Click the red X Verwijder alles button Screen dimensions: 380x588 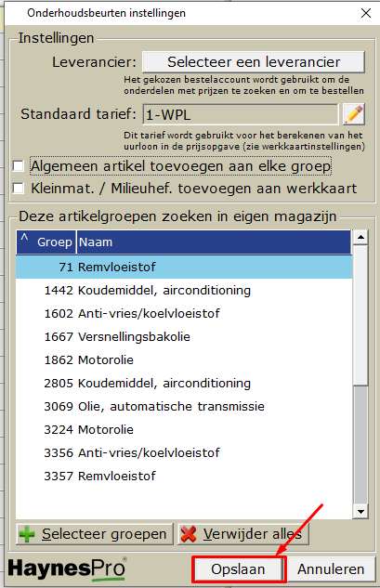(x=243, y=533)
